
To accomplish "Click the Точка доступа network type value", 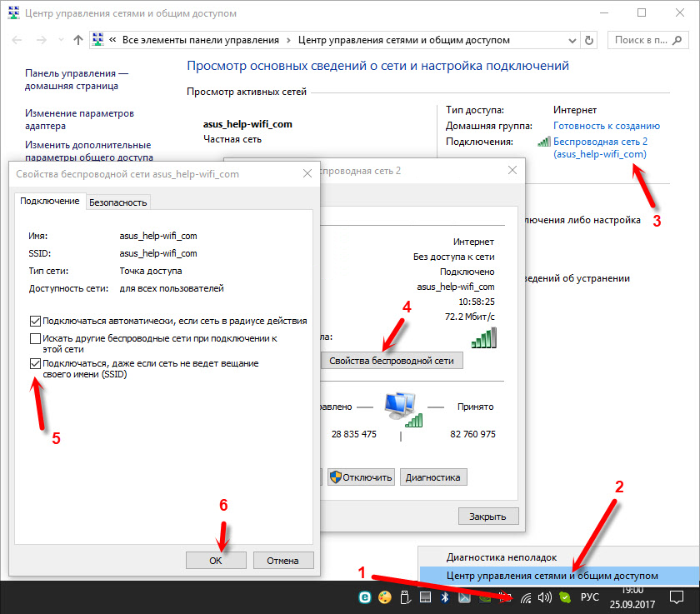I will pos(151,271).
